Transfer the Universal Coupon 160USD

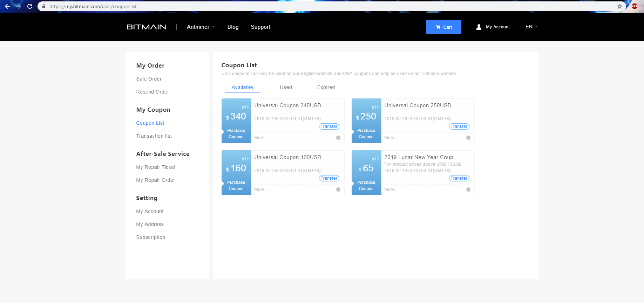tap(329, 178)
